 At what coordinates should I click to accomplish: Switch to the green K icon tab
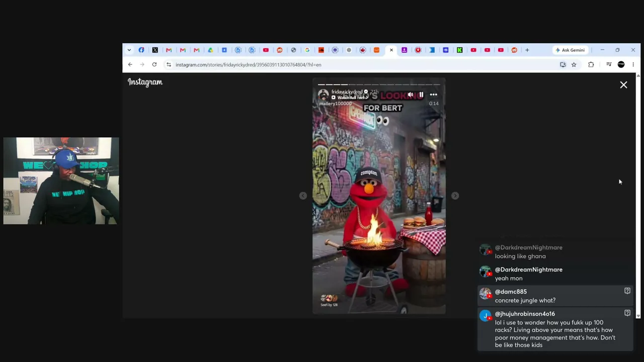tap(459, 50)
